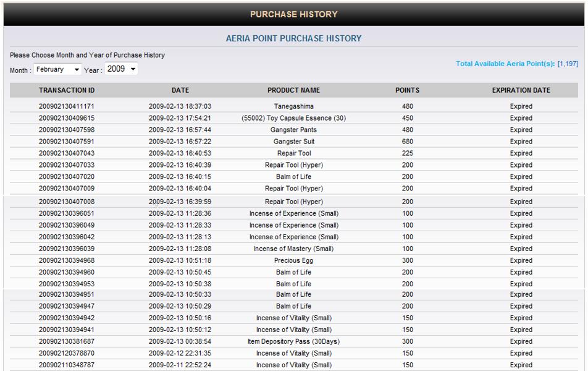
Task: Open the Month dropdown showing February
Action: coord(57,69)
